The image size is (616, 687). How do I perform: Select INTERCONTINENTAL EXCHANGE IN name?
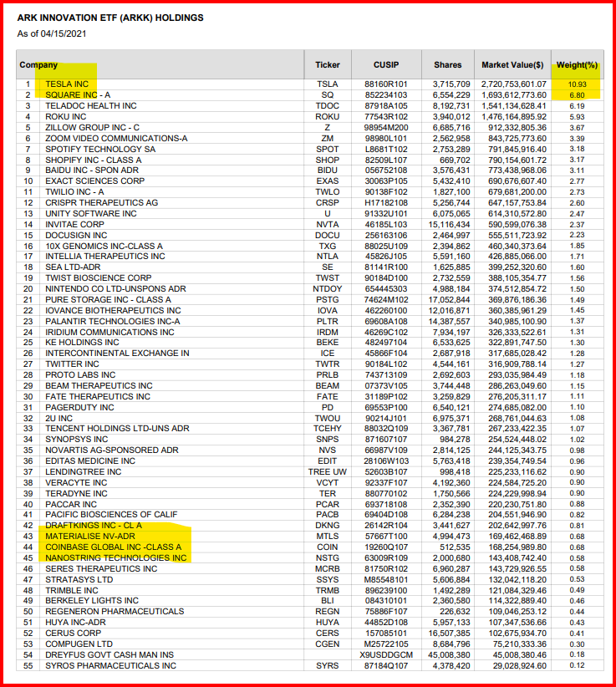[117, 354]
